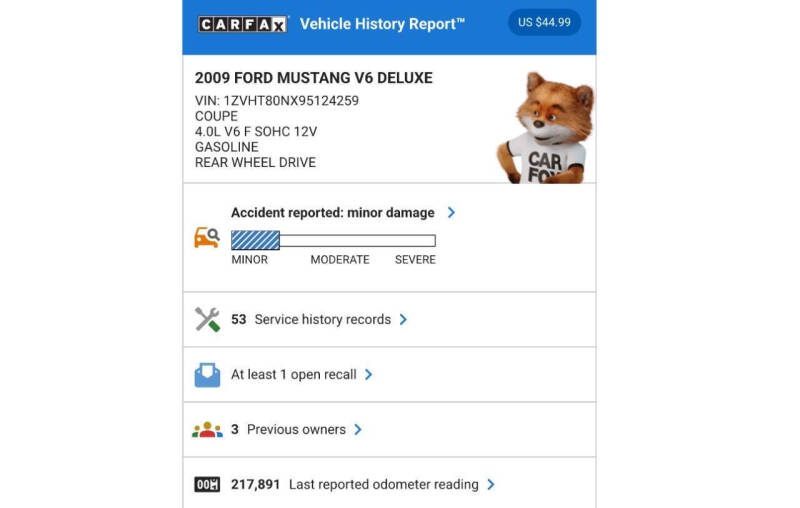Click the striped minor damage severity bar
This screenshot has width=800, height=508.
(255, 240)
